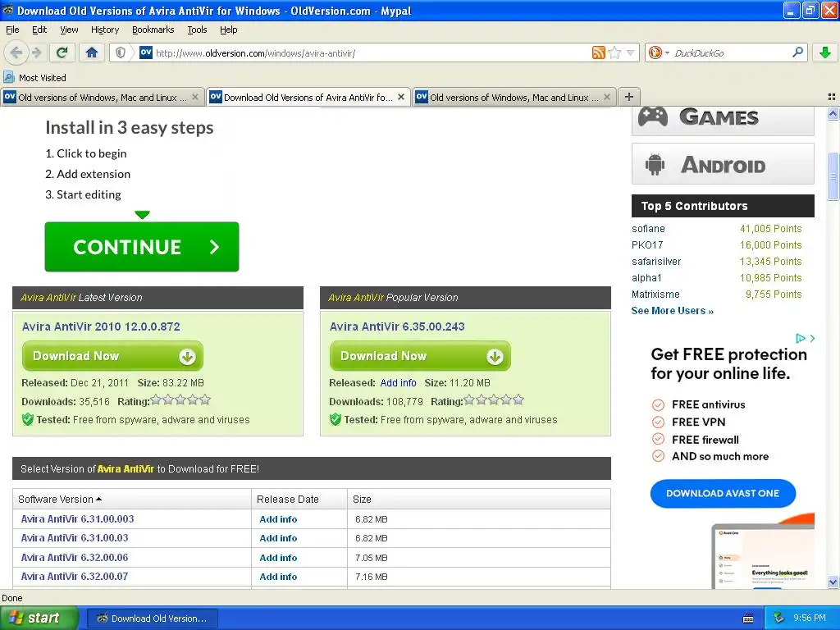Open the DuckDuckGo search engine selector
Image resolution: width=840 pixels, height=630 pixels.
[x=659, y=52]
